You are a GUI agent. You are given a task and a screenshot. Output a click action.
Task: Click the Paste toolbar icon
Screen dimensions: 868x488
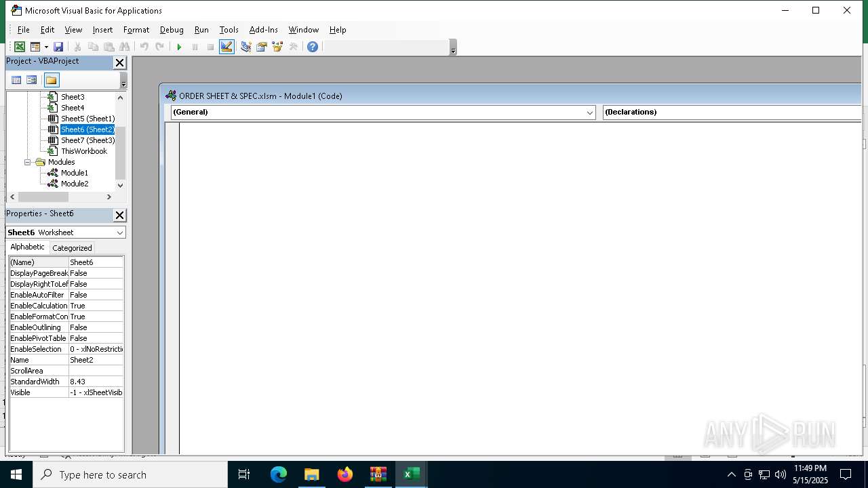(x=108, y=47)
